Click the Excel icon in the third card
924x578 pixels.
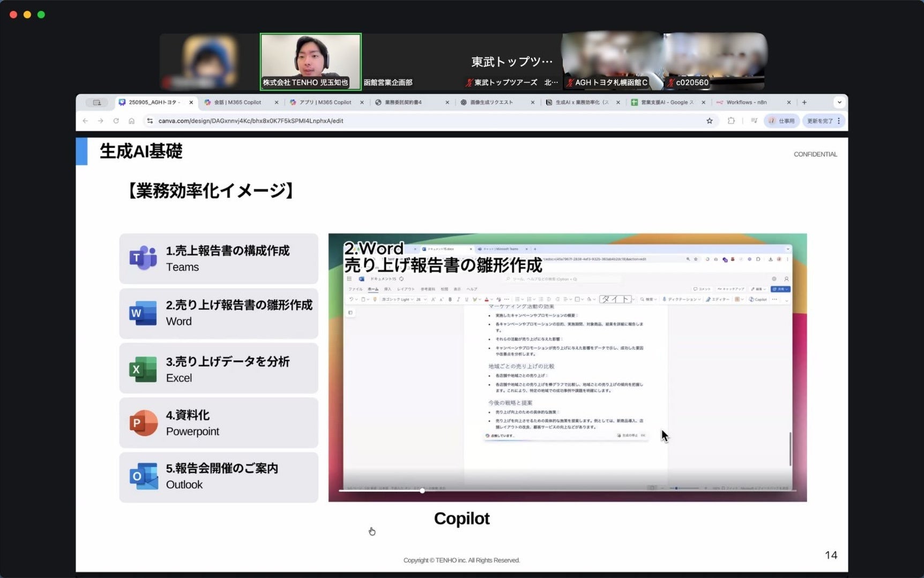point(143,369)
